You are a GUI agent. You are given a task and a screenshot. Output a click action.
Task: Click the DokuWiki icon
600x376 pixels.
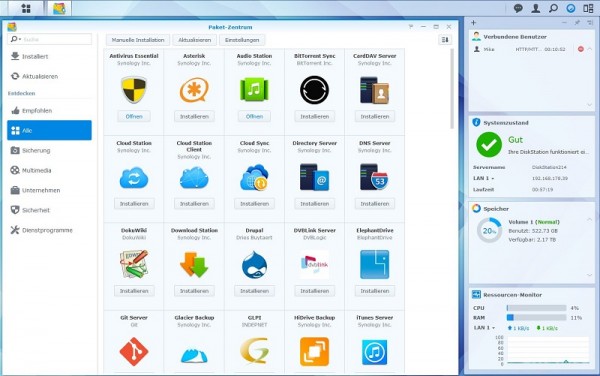click(x=134, y=264)
